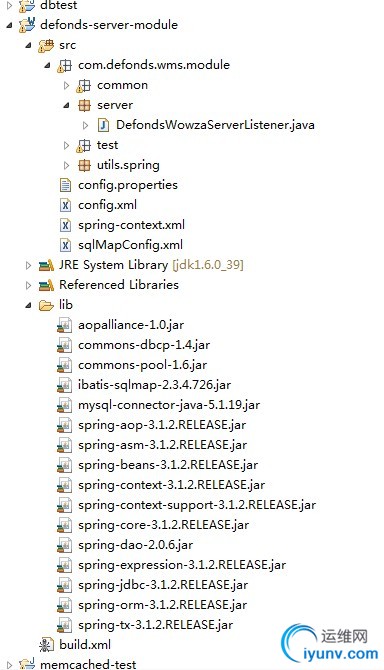Viewport: 384px width, 670px height.
Task: Expand Referenced Libraries node
Action: click(x=28, y=285)
